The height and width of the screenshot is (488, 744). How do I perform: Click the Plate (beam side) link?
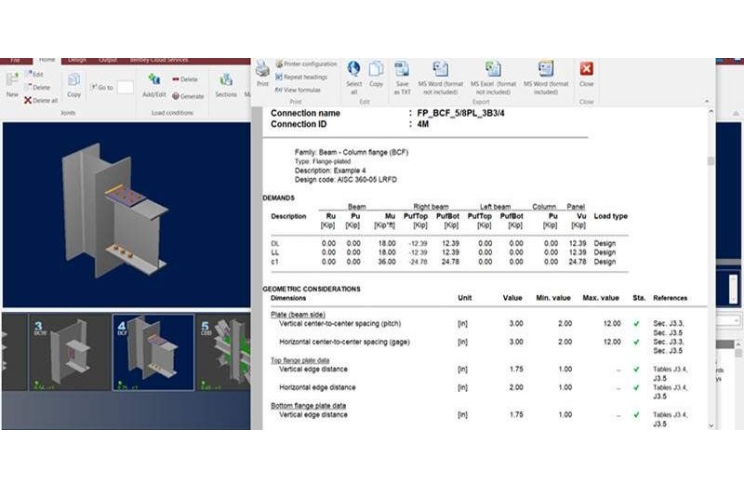pos(298,314)
